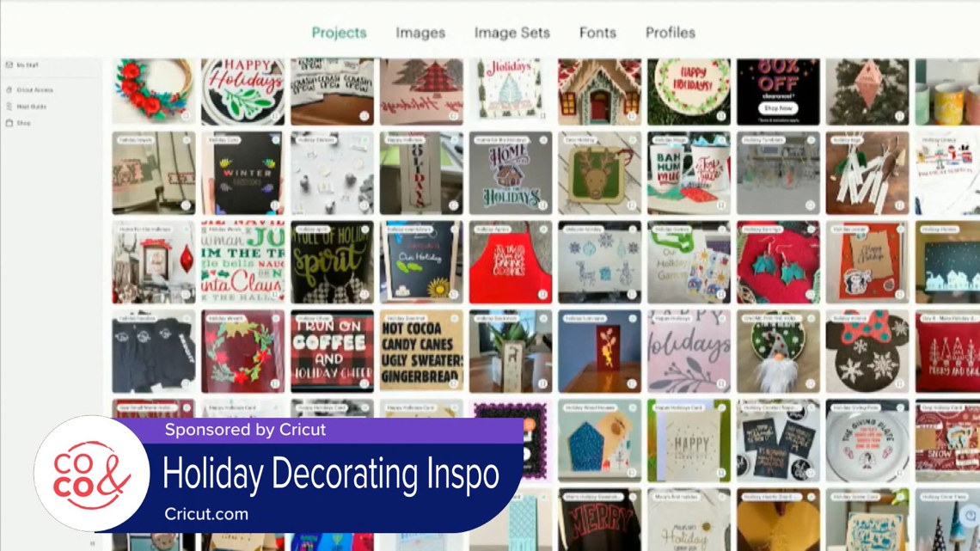The height and width of the screenshot is (551, 980).
Task: Click Shop Now on the clearance ad
Action: click(778, 109)
